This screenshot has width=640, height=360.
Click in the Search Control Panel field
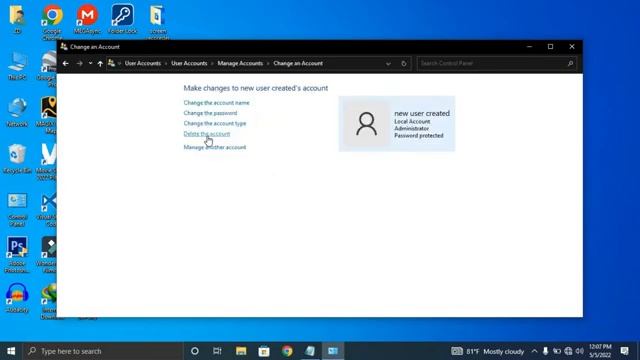click(x=496, y=63)
